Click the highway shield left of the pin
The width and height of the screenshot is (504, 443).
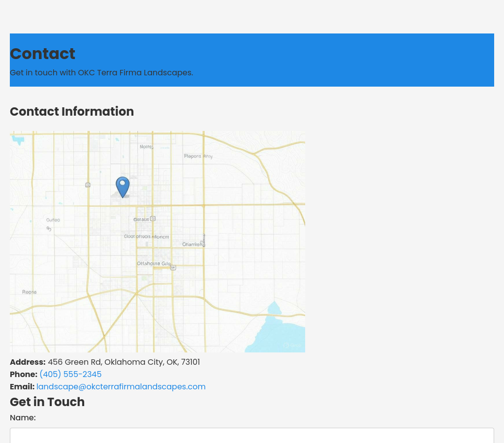pyautogui.click(x=88, y=185)
